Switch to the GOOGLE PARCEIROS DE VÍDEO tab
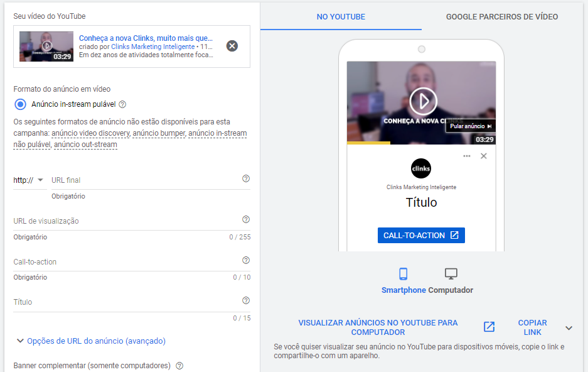588x372 pixels. tap(502, 16)
